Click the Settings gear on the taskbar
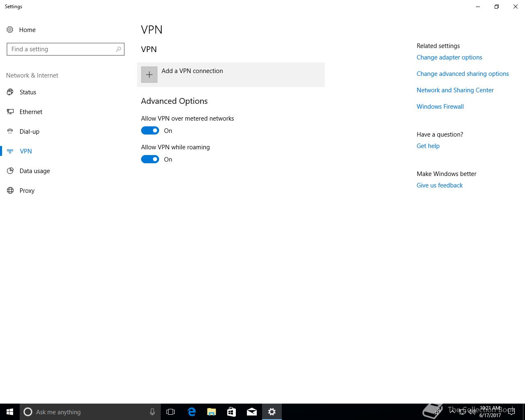 272,412
